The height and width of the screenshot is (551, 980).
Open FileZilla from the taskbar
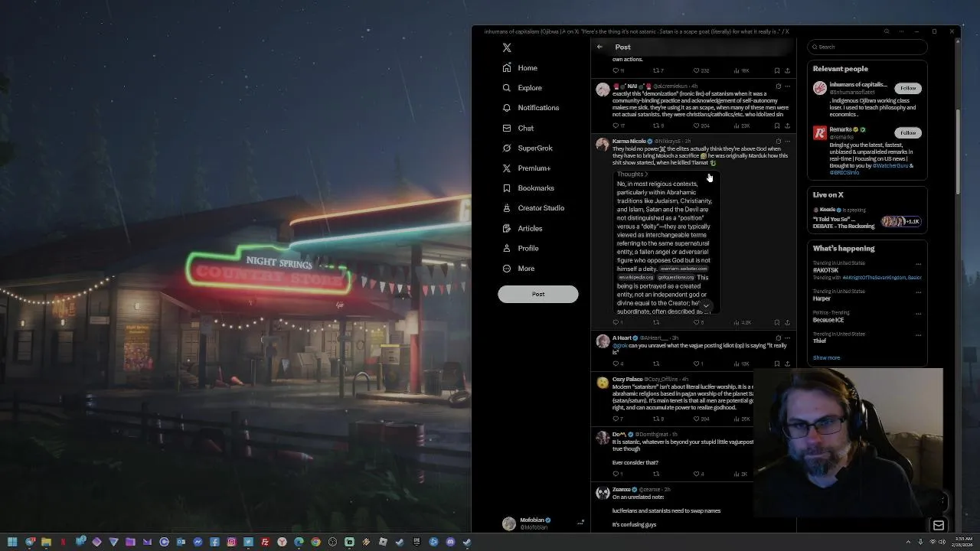pyautogui.click(x=265, y=542)
